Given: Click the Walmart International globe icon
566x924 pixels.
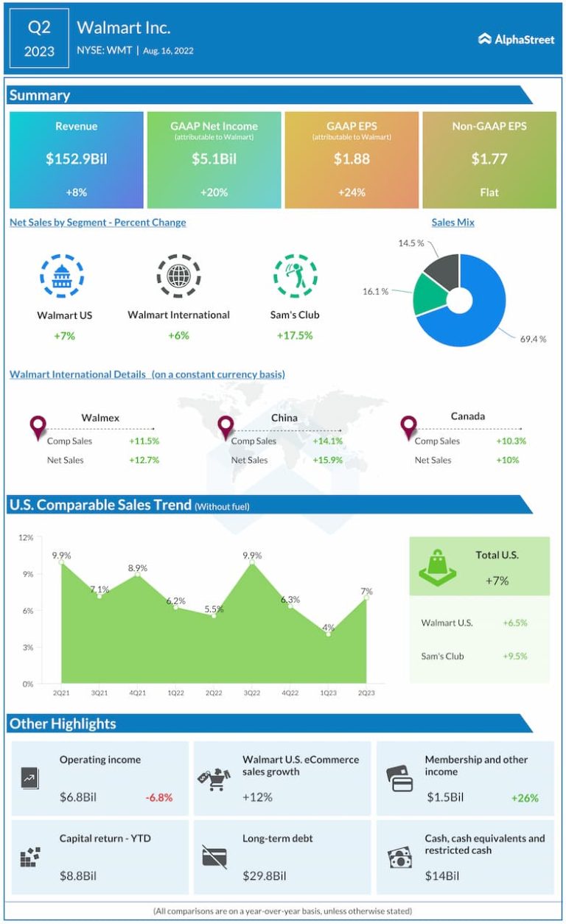Looking at the screenshot, I should pyautogui.click(x=178, y=276).
